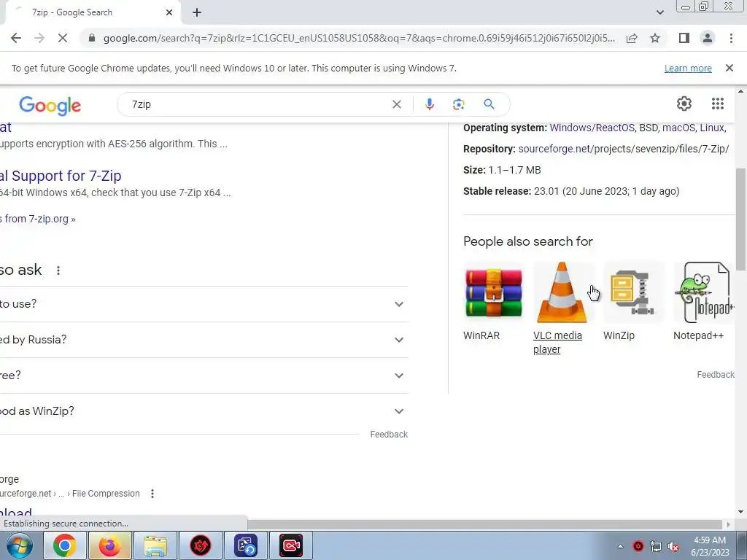
Task: Open the Windows Start menu
Action: point(20,545)
